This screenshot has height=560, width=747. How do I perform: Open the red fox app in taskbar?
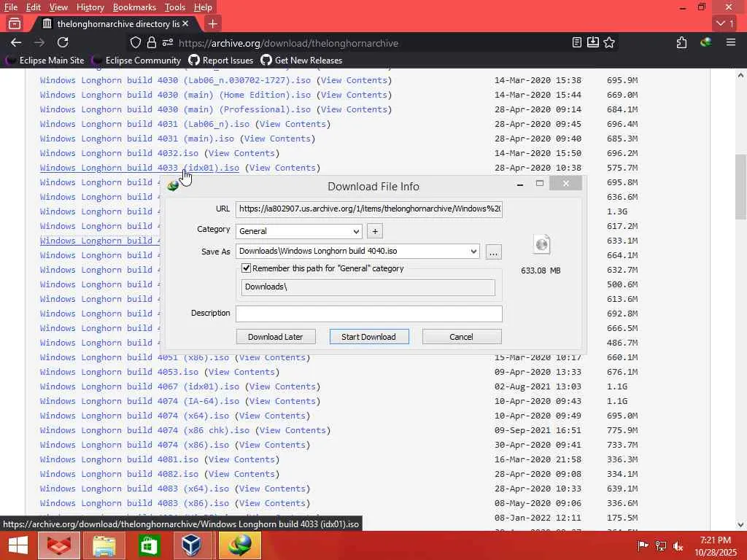pyautogui.click(x=58, y=545)
